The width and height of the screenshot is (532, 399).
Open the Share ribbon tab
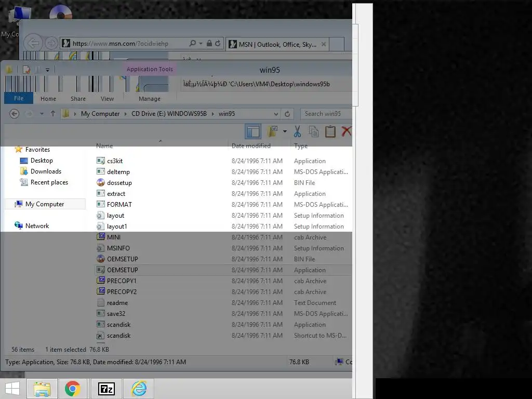78,99
